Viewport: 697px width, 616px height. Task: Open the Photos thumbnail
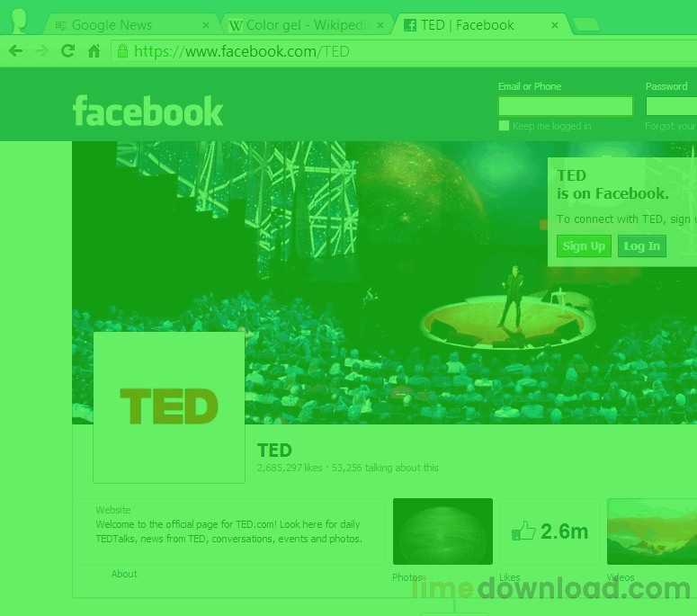[x=442, y=531]
